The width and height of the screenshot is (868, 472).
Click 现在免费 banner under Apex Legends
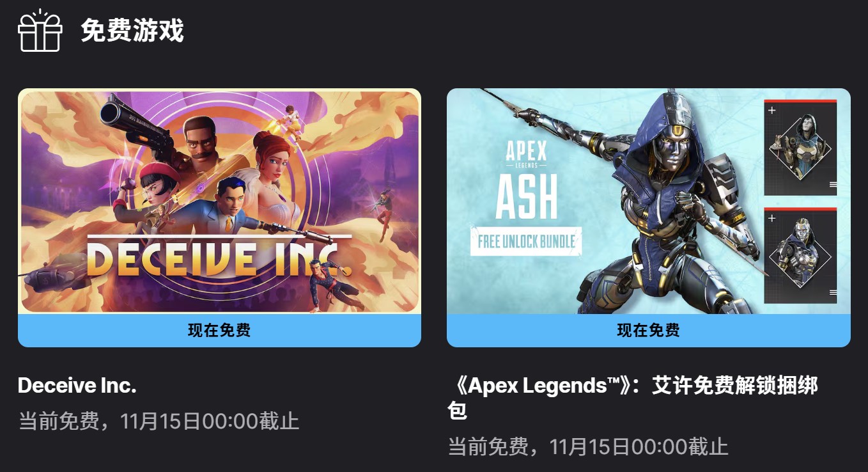[648, 331]
